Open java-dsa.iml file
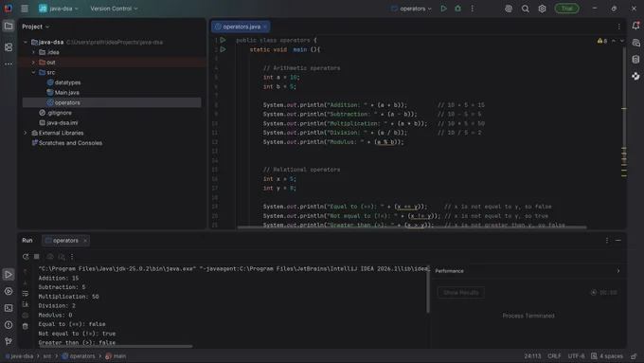This screenshot has height=363, width=644. pyautogui.click(x=62, y=122)
